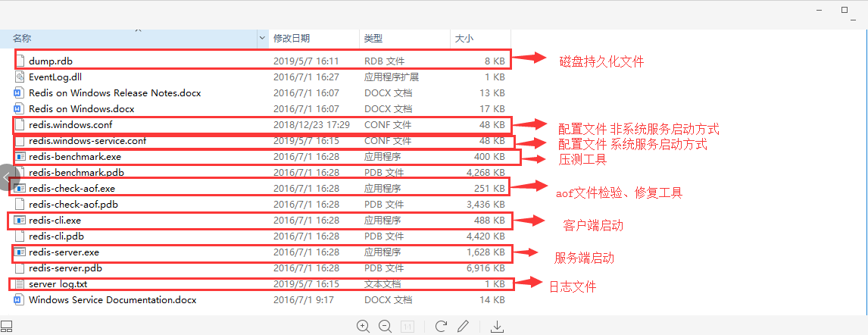Click the 文本文档 type of server_log.txt
The height and width of the screenshot is (335, 868).
[382, 284]
